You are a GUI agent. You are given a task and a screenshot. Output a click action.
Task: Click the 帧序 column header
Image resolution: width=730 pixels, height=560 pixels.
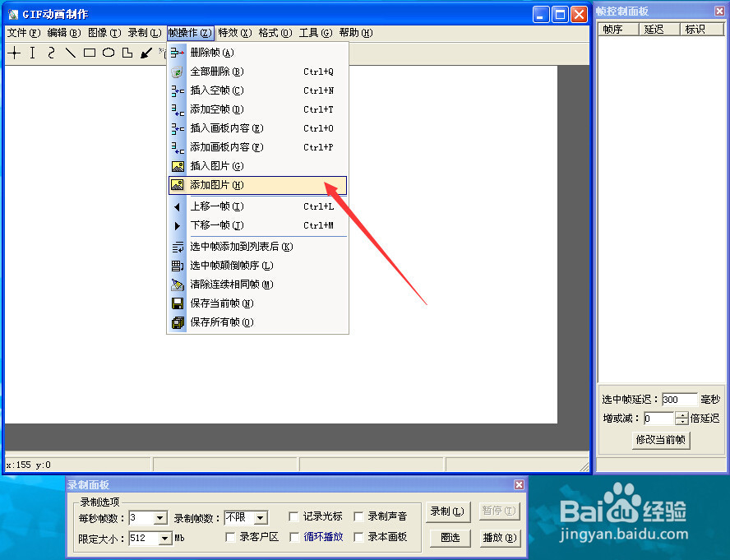pyautogui.click(x=618, y=30)
